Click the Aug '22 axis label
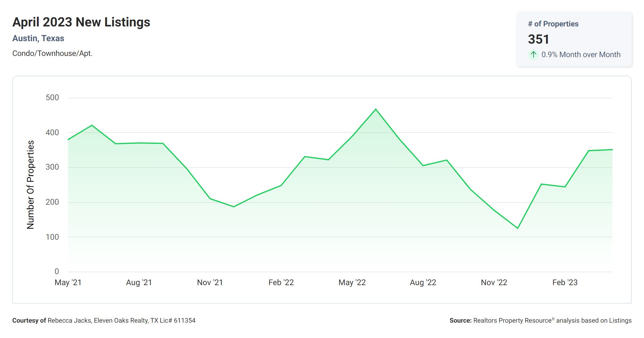644x338 pixels. click(x=423, y=282)
